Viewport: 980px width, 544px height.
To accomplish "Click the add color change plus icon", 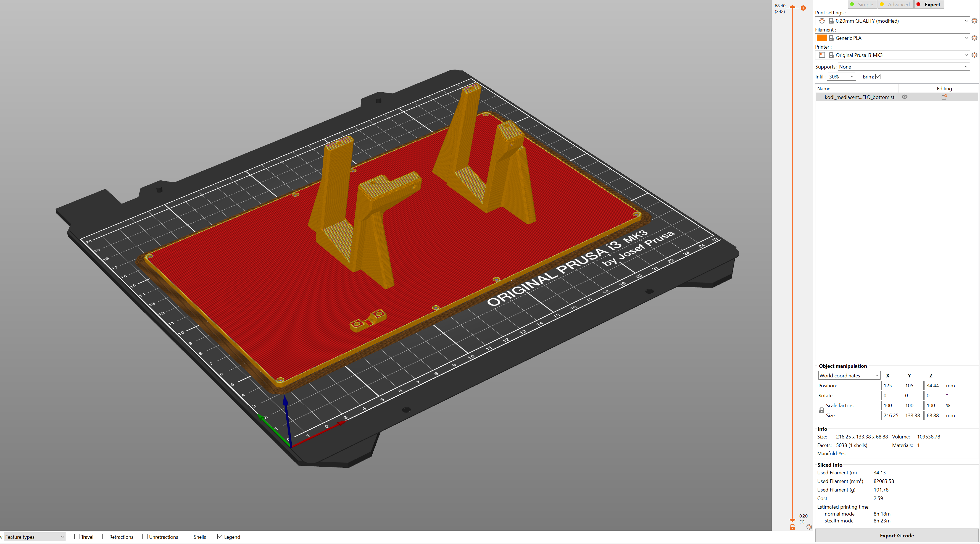I will [803, 8].
